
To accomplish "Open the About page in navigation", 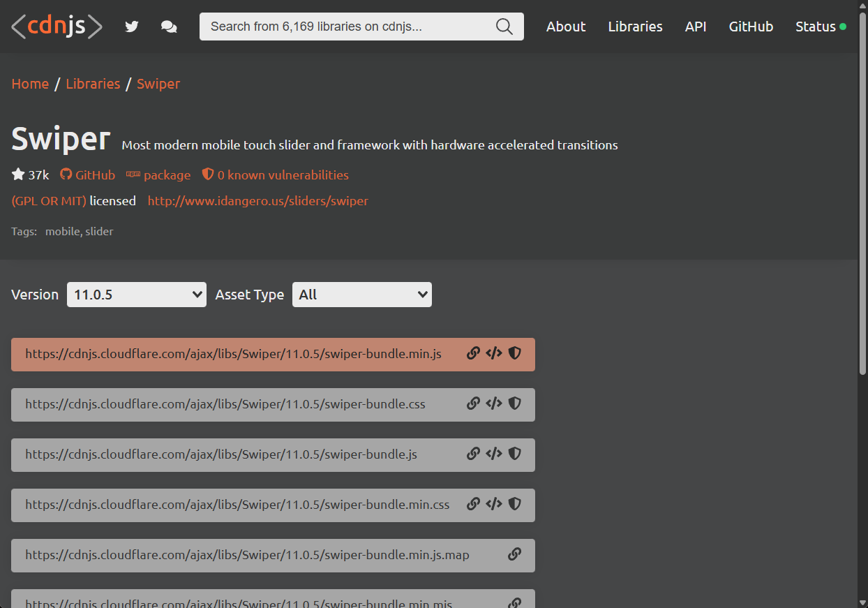I will point(566,27).
